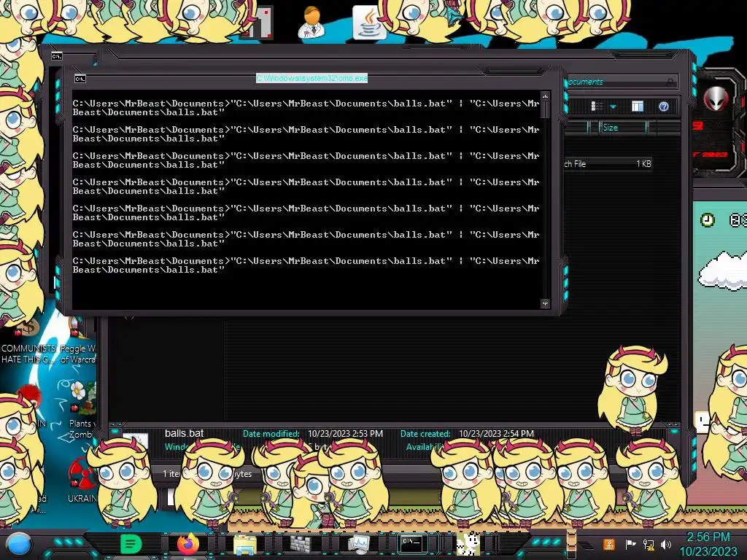
Task: Open the Action Center flag icon
Action: click(x=630, y=544)
